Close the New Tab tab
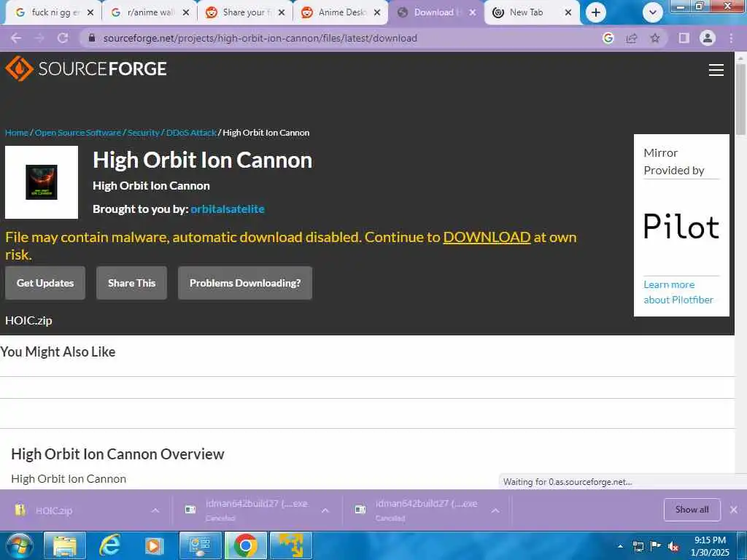 pos(568,13)
